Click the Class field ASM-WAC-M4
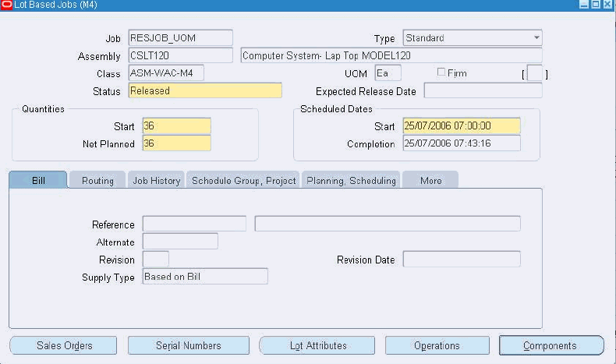 (166, 73)
